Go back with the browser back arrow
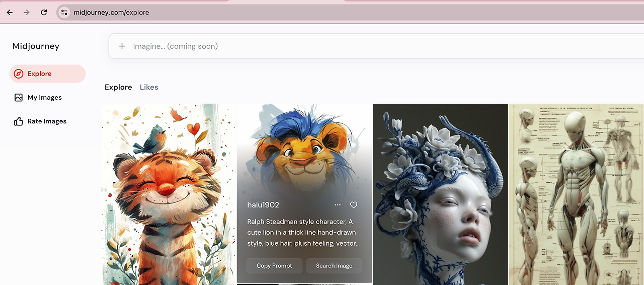Viewport: 644px width, 285px height. point(10,13)
